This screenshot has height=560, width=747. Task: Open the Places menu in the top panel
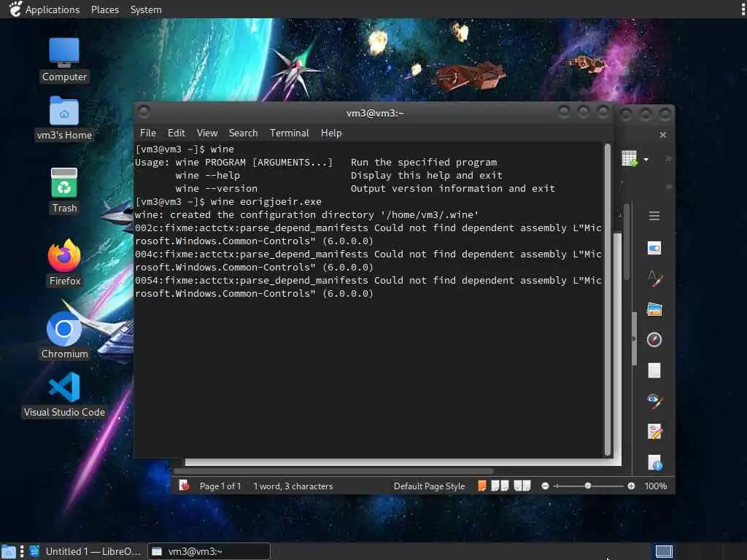pyautogui.click(x=105, y=9)
